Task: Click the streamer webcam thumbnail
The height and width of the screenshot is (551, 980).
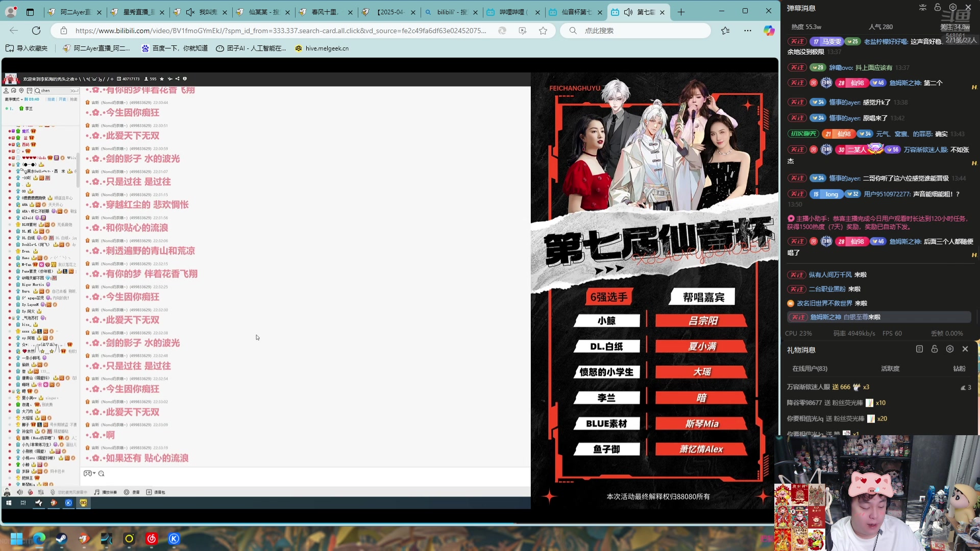Action: (877, 493)
